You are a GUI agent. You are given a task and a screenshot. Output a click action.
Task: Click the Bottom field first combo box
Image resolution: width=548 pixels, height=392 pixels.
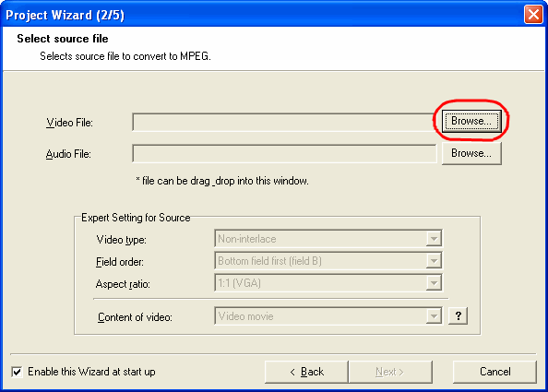328,261
